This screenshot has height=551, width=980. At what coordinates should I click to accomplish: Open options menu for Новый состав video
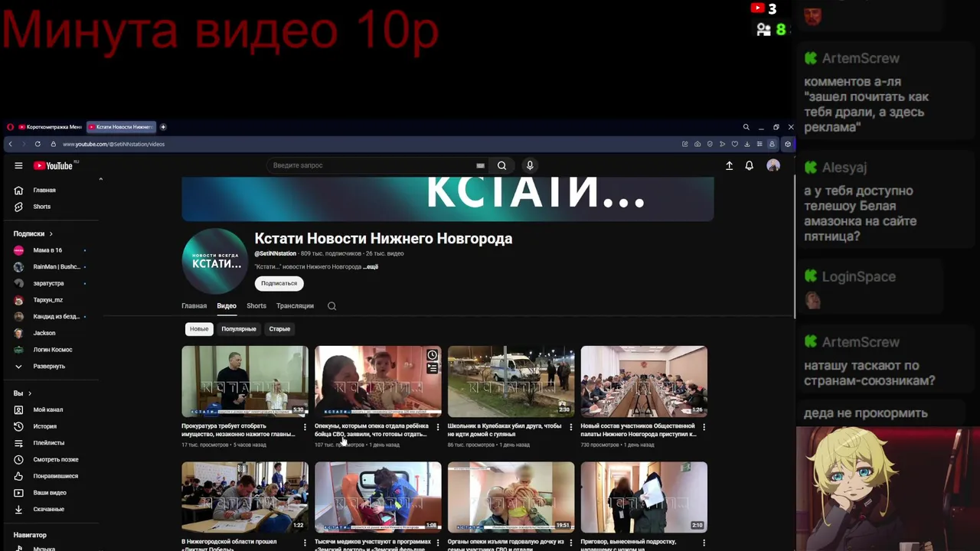coord(704,427)
